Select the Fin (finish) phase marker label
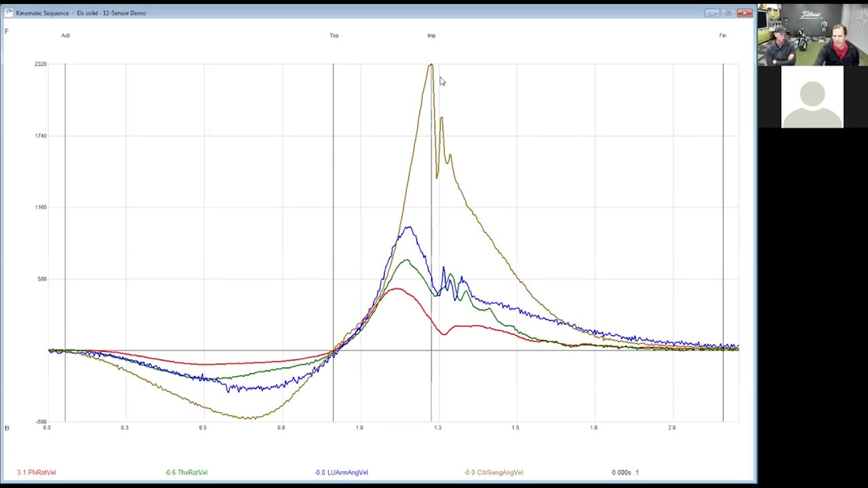868x488 pixels. pyautogui.click(x=723, y=35)
